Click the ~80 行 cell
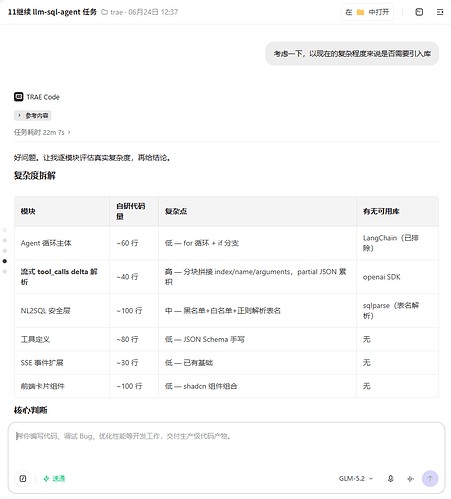This screenshot has width=451, height=499. [x=134, y=339]
